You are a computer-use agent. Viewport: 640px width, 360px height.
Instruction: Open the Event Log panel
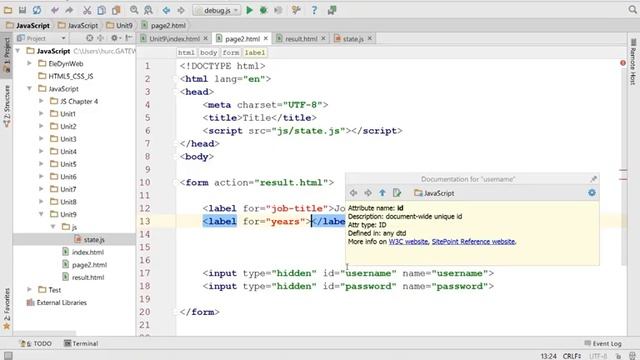pyautogui.click(x=603, y=343)
